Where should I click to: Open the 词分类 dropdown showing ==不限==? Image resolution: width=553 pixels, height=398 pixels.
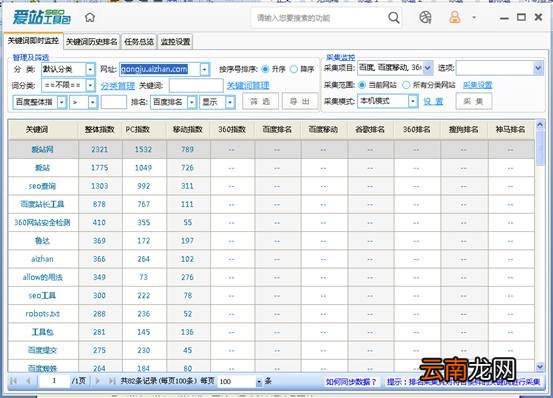68,85
